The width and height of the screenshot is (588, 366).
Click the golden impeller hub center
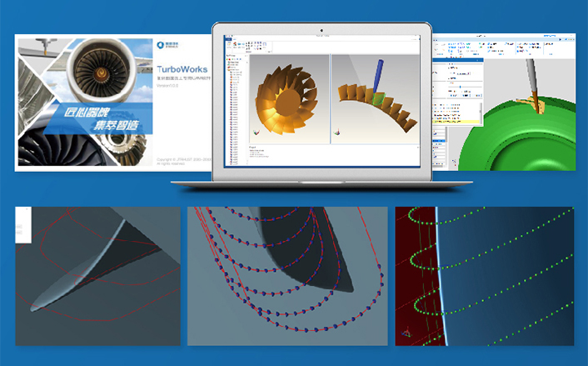286,100
